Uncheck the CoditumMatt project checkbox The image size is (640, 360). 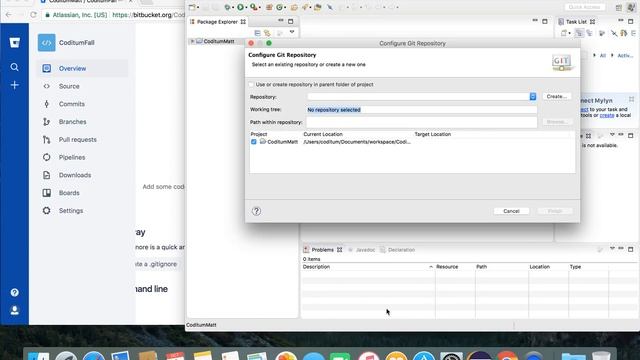(253, 142)
